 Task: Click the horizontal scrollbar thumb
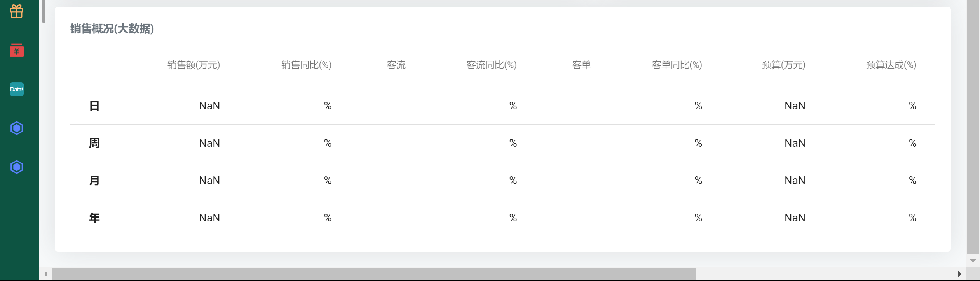[374, 274]
